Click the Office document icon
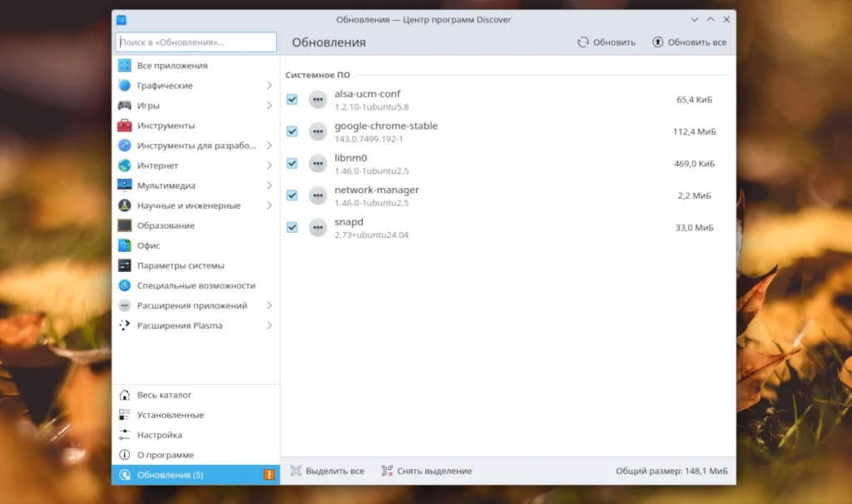 click(125, 245)
